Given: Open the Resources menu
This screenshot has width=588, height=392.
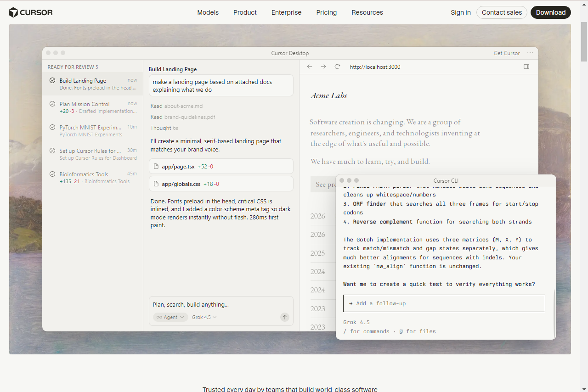Looking at the screenshot, I should tap(367, 12).
